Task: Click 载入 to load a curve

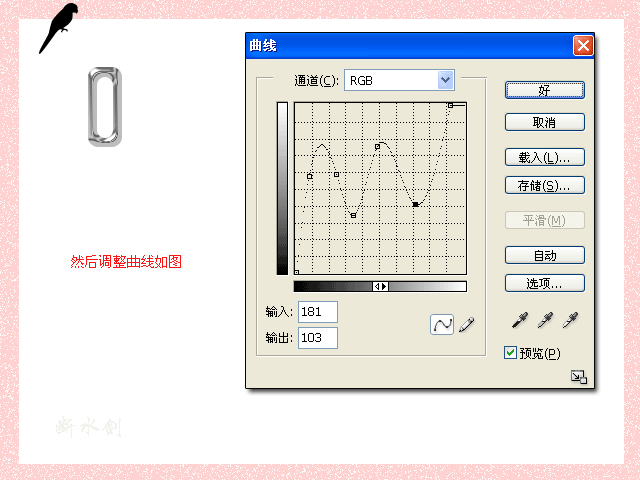Action: [x=544, y=157]
